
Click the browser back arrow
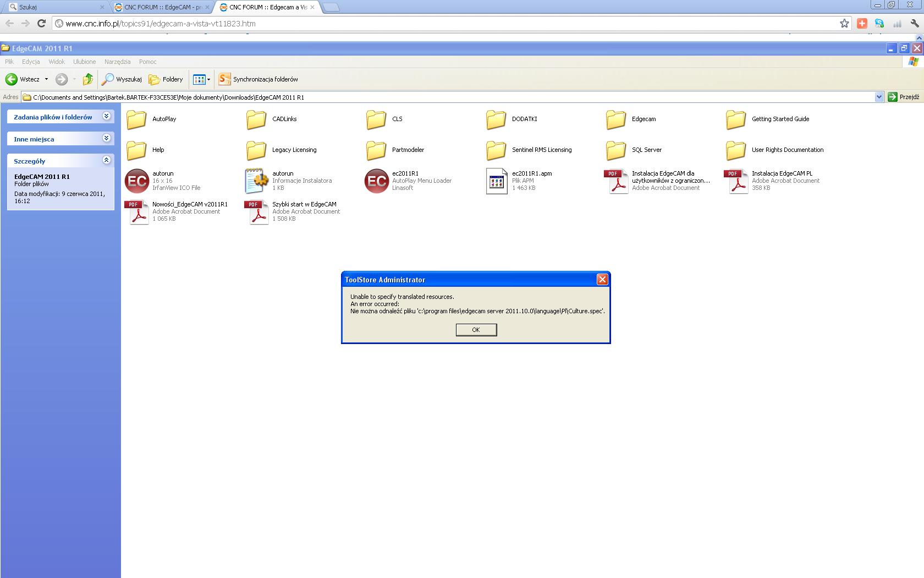[x=10, y=23]
